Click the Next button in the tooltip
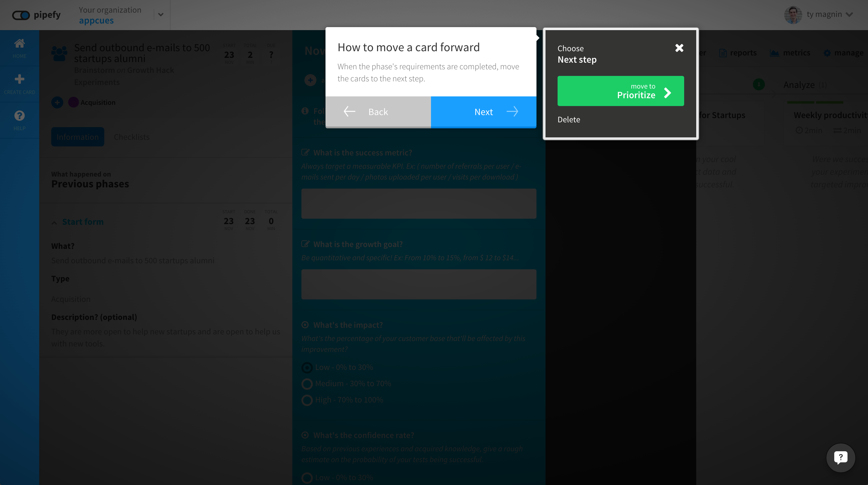Screen dimensions: 868x485 pos(483,112)
